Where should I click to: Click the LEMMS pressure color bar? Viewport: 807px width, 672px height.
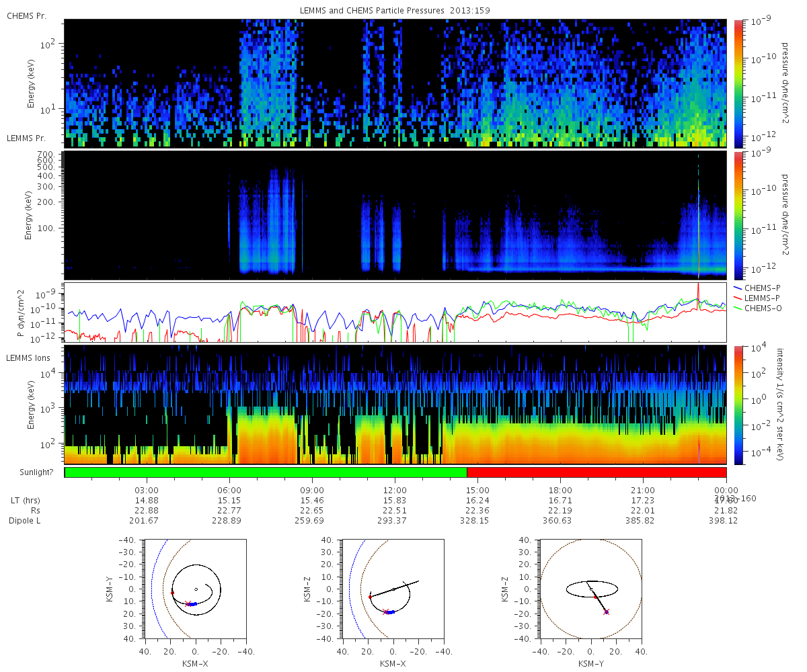[737, 215]
